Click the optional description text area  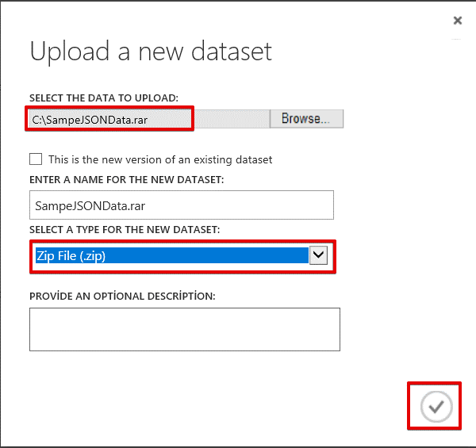tap(185, 329)
